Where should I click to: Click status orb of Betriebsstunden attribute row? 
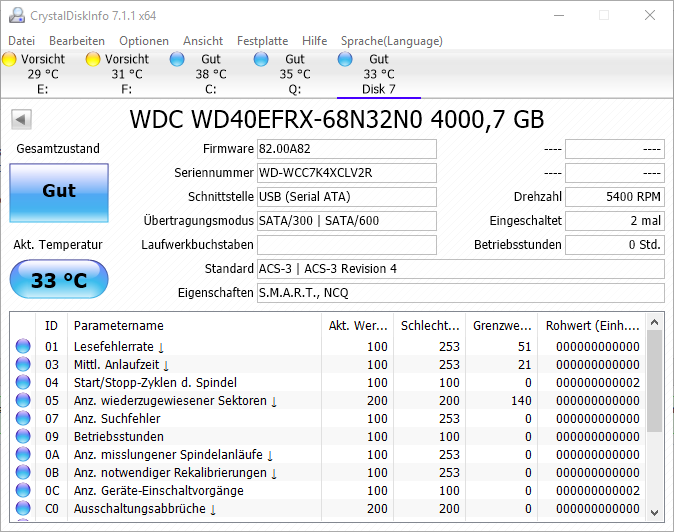click(x=23, y=436)
